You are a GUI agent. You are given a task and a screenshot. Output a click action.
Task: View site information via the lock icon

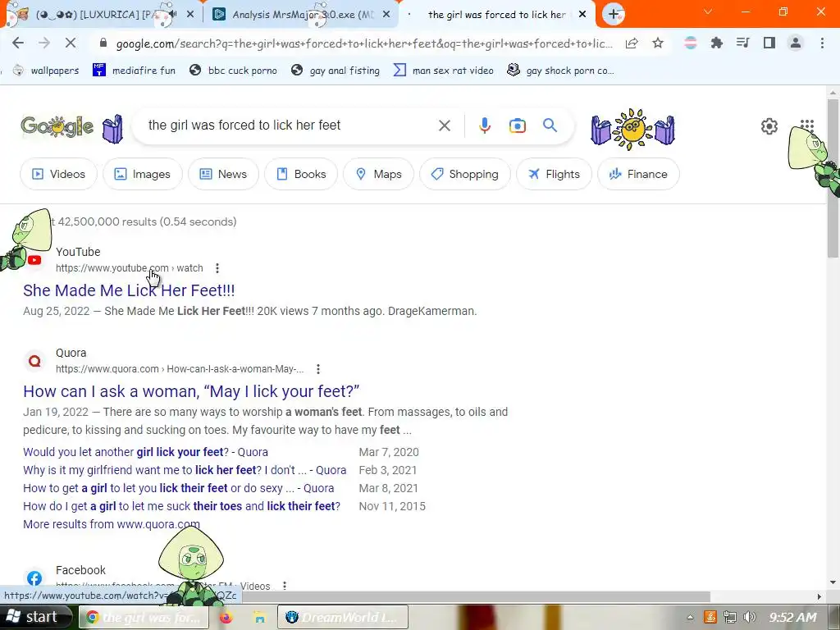[x=103, y=43]
